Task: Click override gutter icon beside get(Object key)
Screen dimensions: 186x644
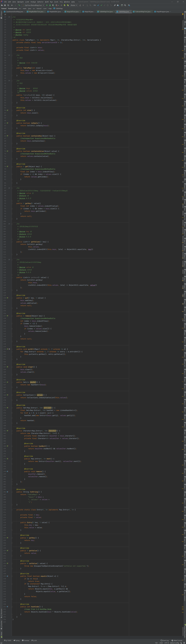Action: pyautogui.click(x=7, y=167)
